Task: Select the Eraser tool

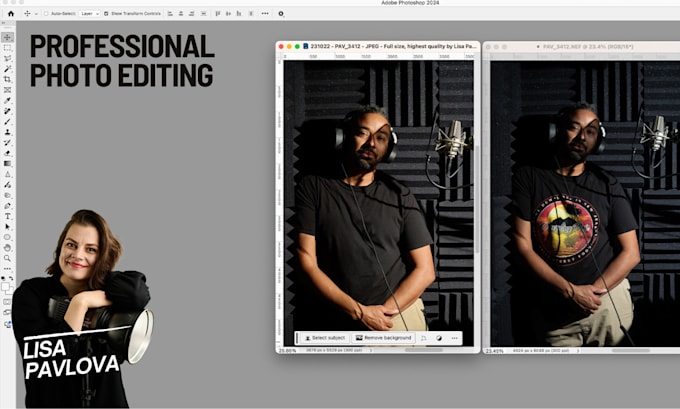Action: click(x=7, y=153)
